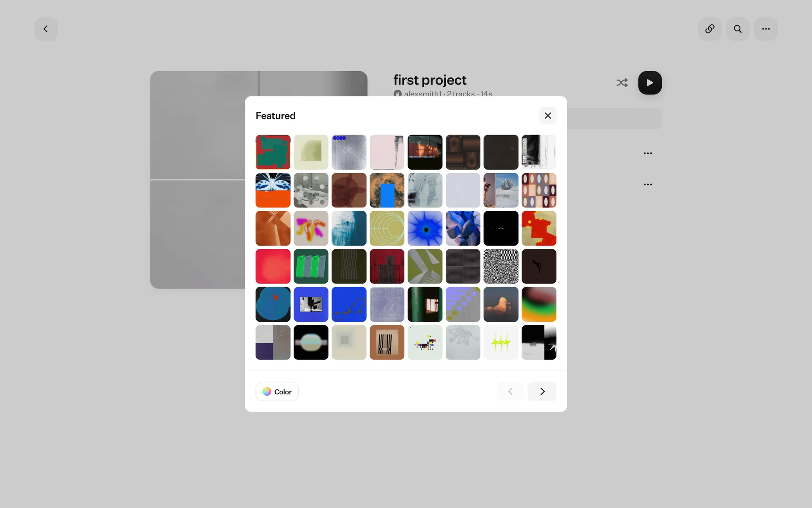This screenshot has height=508, width=812.
Task: Choose the blue starburst cover image
Action: (x=425, y=228)
